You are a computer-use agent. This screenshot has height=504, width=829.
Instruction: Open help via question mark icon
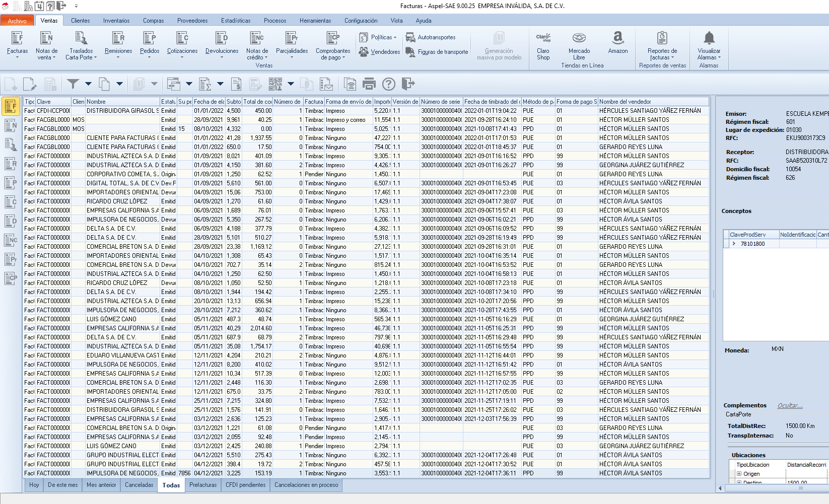[389, 84]
